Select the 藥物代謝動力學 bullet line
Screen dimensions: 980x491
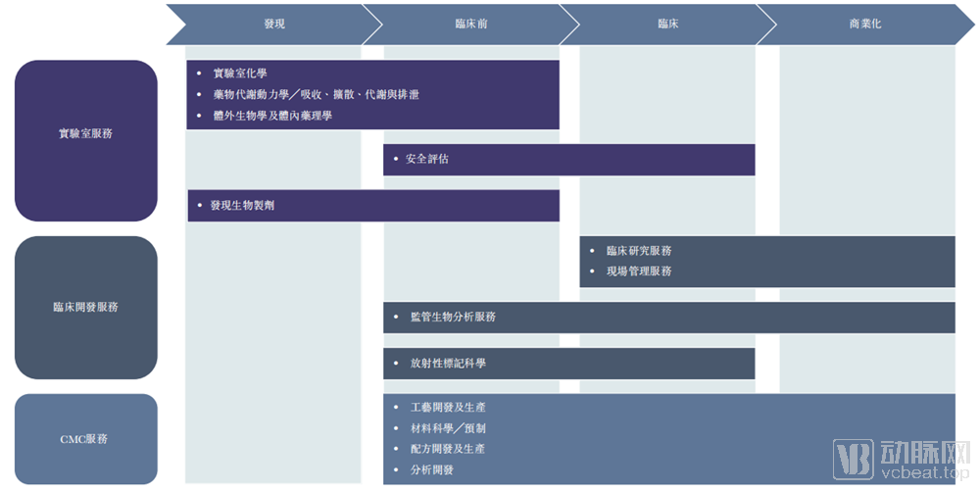[316, 95]
